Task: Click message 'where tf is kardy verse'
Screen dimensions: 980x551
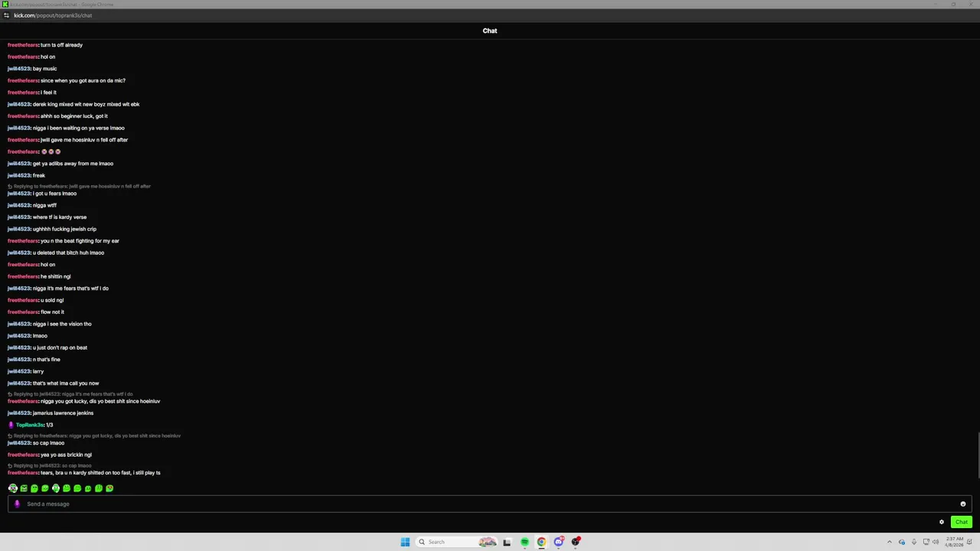Action: [x=60, y=217]
